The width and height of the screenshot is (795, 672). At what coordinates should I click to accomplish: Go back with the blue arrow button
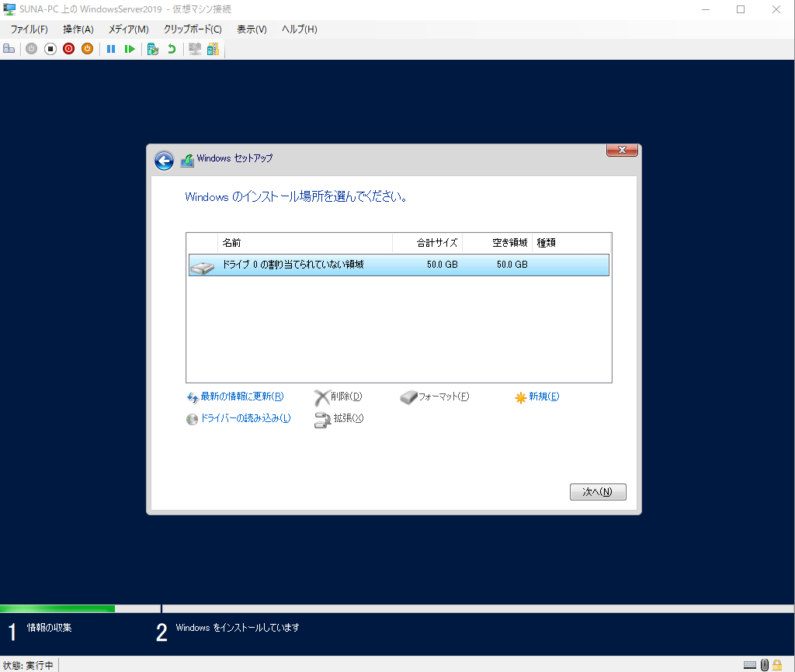point(164,161)
